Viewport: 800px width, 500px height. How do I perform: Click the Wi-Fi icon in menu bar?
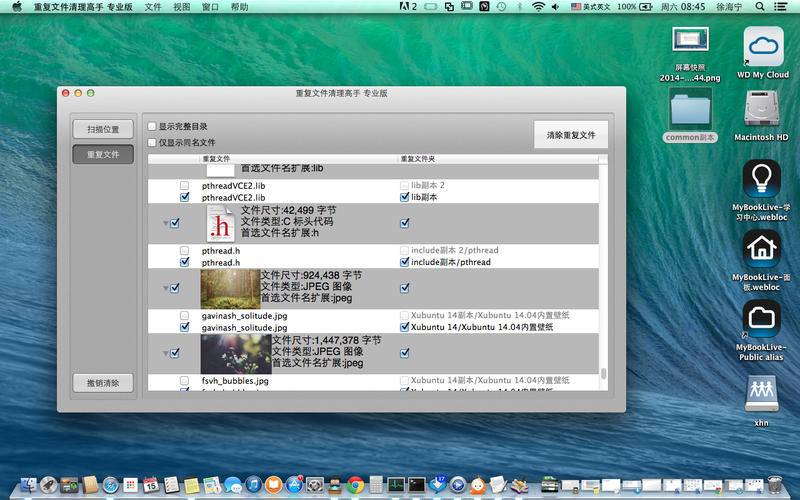pos(538,7)
